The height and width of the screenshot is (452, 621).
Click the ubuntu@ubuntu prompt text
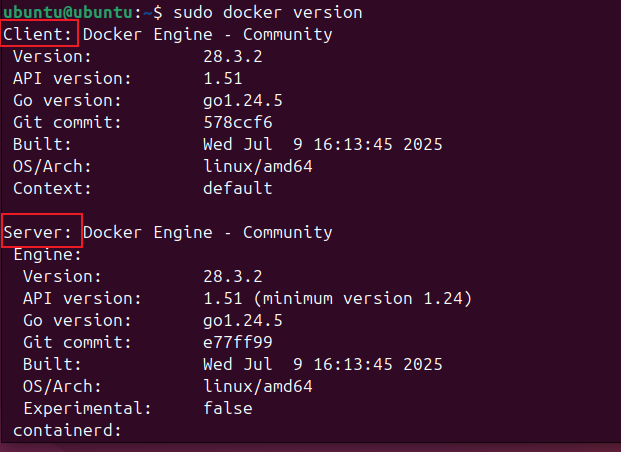click(68, 12)
